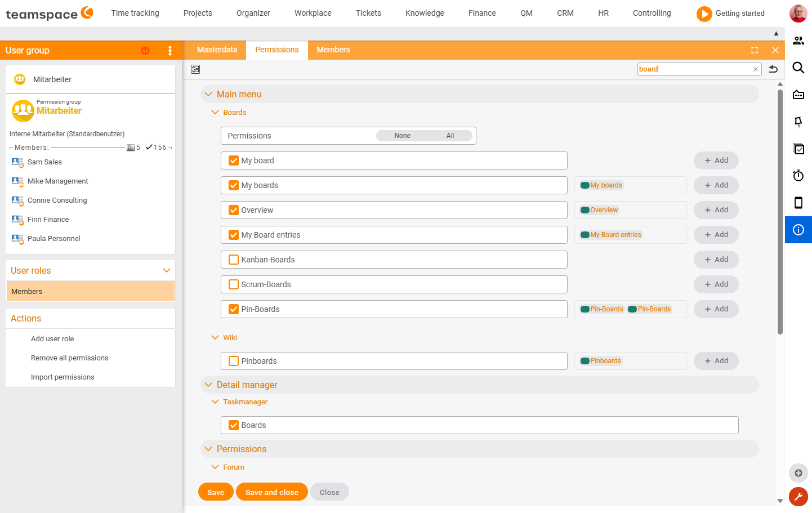The width and height of the screenshot is (812, 513).
Task: Open the blue info icon
Action: (x=798, y=230)
